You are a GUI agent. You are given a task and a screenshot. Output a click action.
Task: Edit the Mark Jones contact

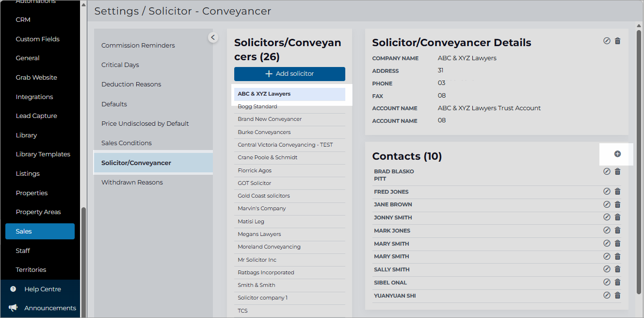click(607, 231)
